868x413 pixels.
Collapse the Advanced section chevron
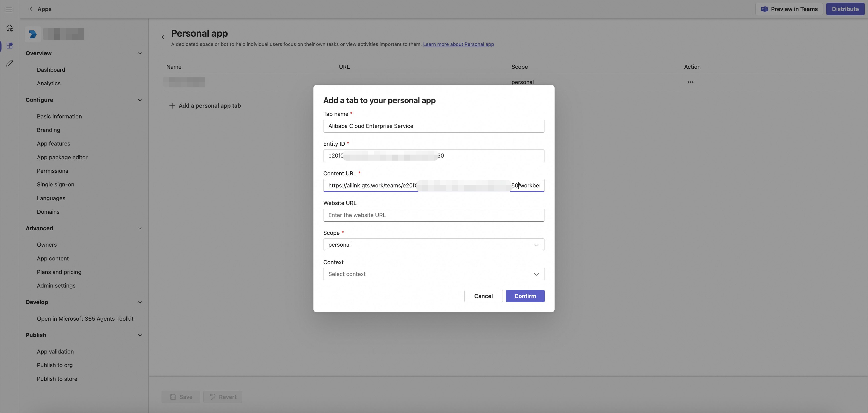(x=140, y=229)
